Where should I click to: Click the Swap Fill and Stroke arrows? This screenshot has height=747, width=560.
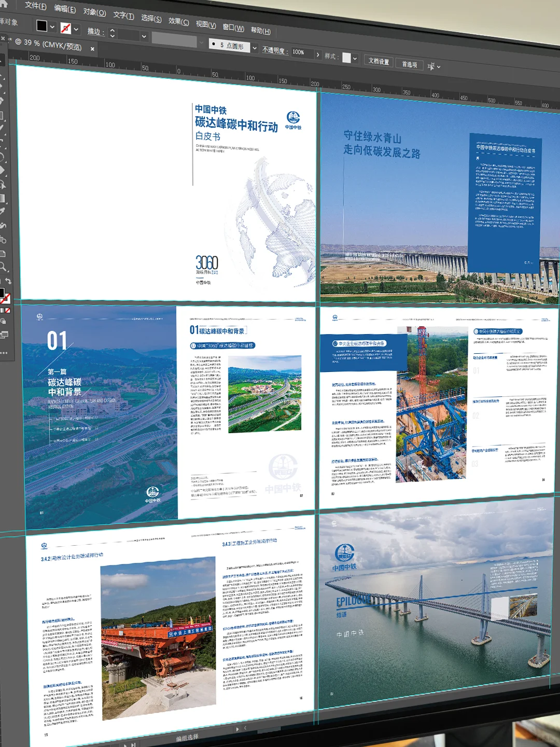point(8,282)
